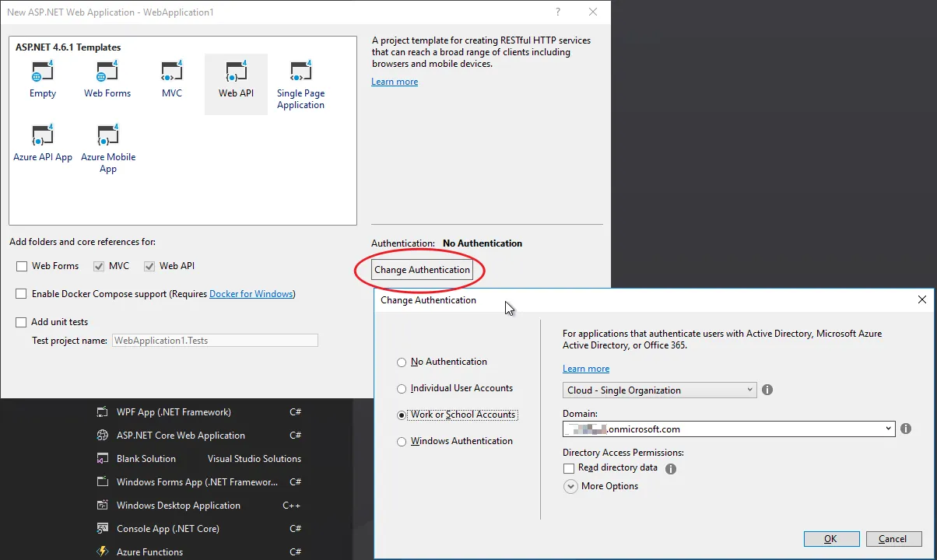Select Work or School Accounts option

point(402,415)
